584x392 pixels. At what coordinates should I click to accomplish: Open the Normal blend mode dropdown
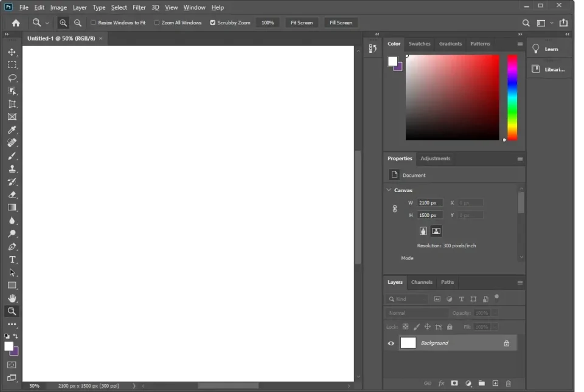(417, 313)
